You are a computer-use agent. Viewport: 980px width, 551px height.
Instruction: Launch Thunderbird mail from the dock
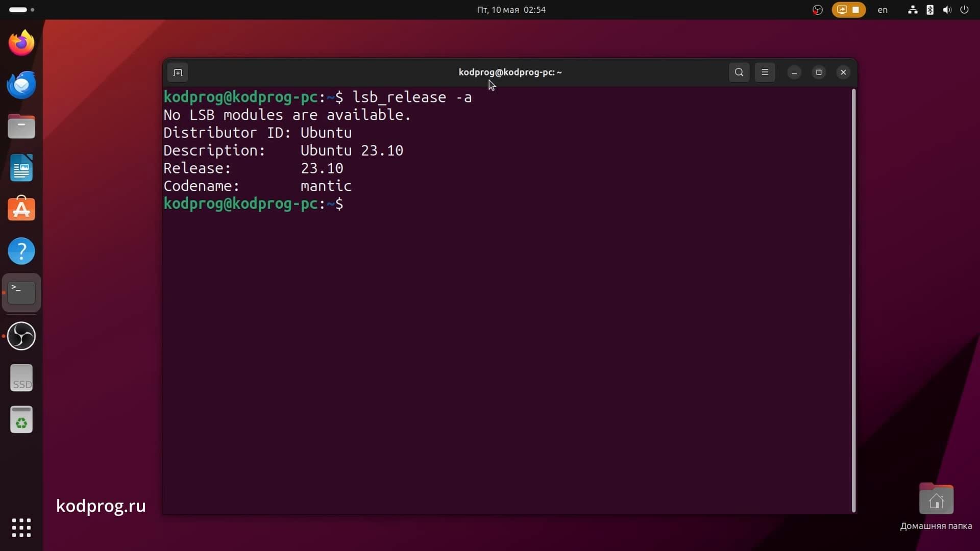coord(21,85)
